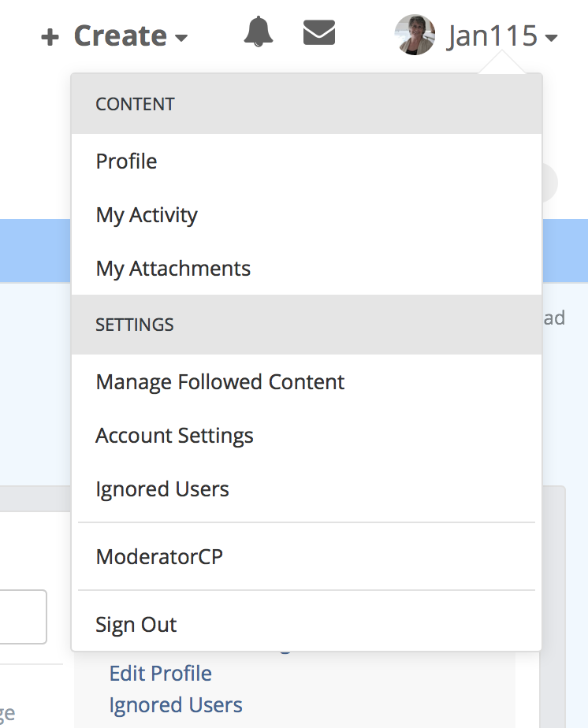Click the CONTENT section header
The image size is (588, 728).
pyautogui.click(x=135, y=104)
